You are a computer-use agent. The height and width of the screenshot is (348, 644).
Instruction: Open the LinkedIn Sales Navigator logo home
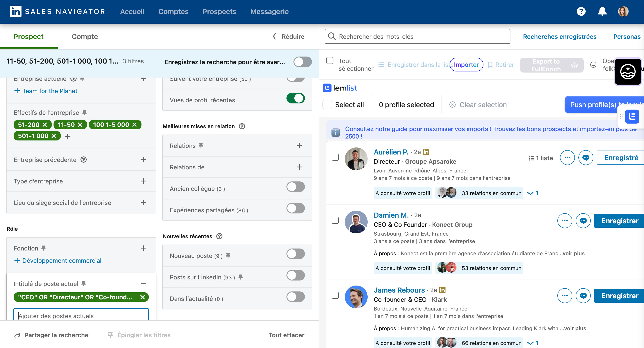[x=57, y=11]
